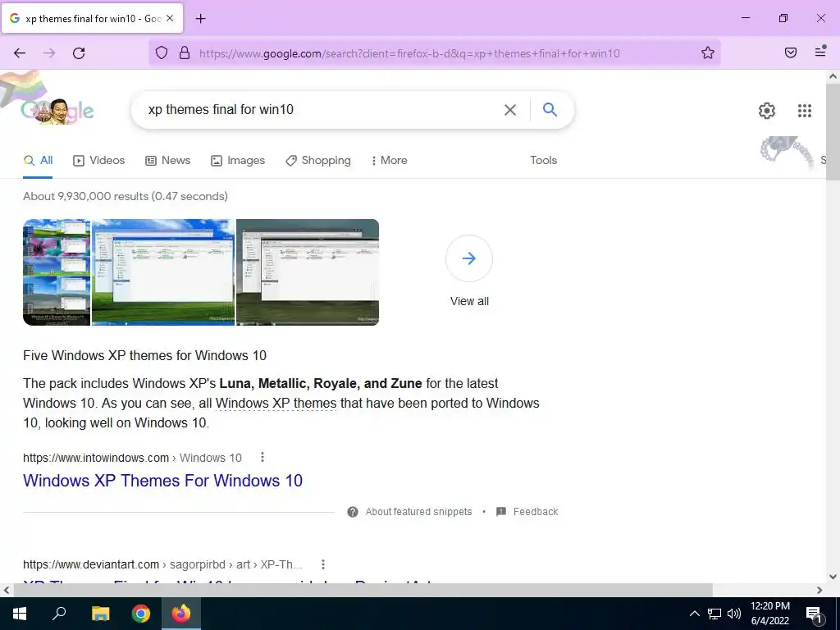The image size is (840, 630).
Task: Click About featured snippets link
Action: click(x=419, y=512)
